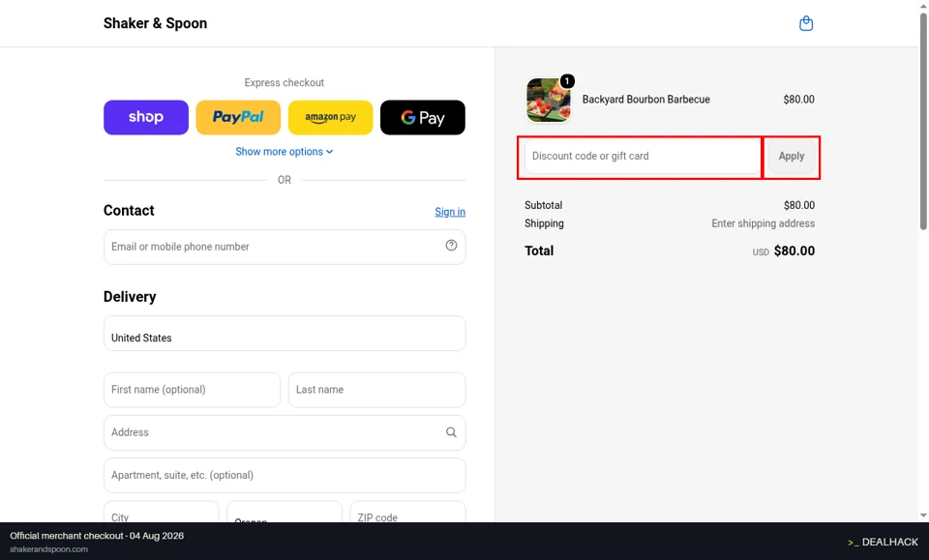Viewport: 929px width, 560px height.
Task: Click the scrollbar down arrow
Action: (923, 516)
